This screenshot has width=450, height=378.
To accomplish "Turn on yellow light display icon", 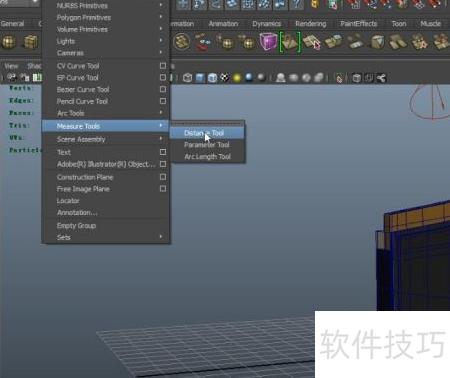I will click(237, 78).
